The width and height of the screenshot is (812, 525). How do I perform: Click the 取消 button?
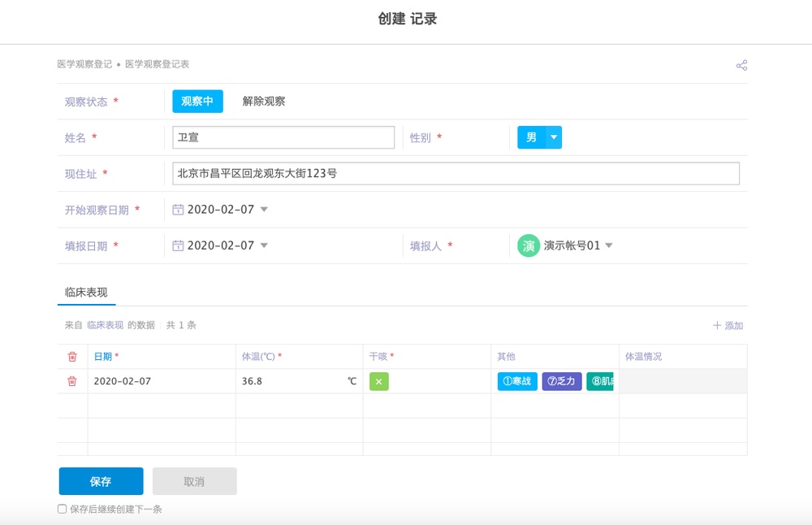pyautogui.click(x=195, y=481)
